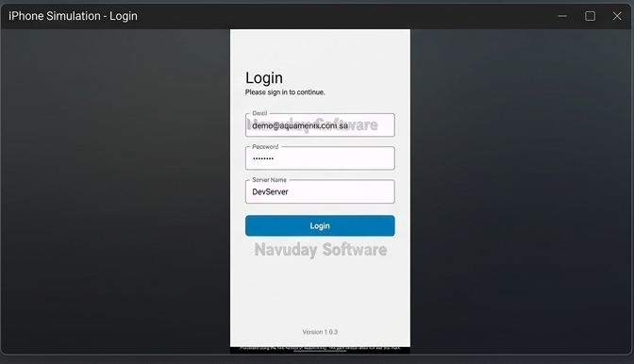
Task: Click the 'iPhone Simulation - Login' window title
Action: (74, 16)
